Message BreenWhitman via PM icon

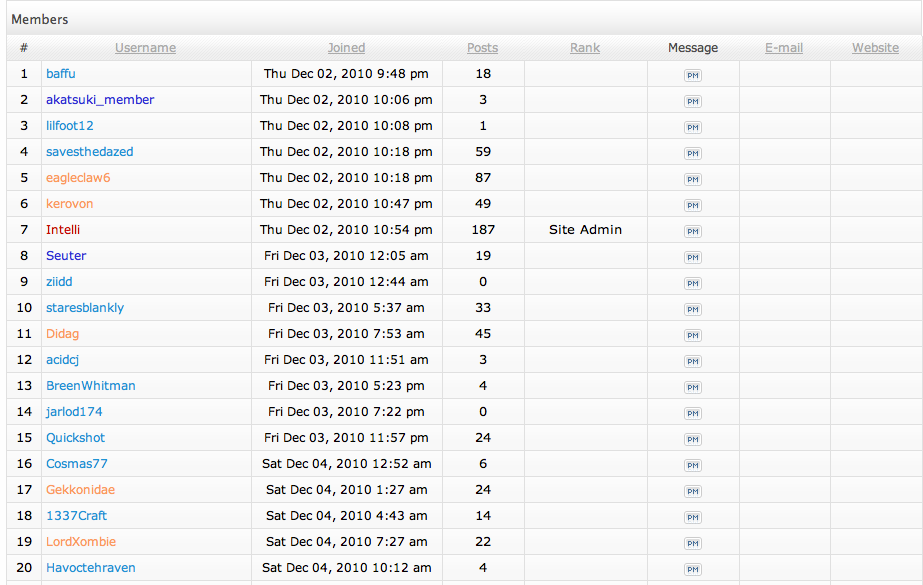(x=692, y=387)
